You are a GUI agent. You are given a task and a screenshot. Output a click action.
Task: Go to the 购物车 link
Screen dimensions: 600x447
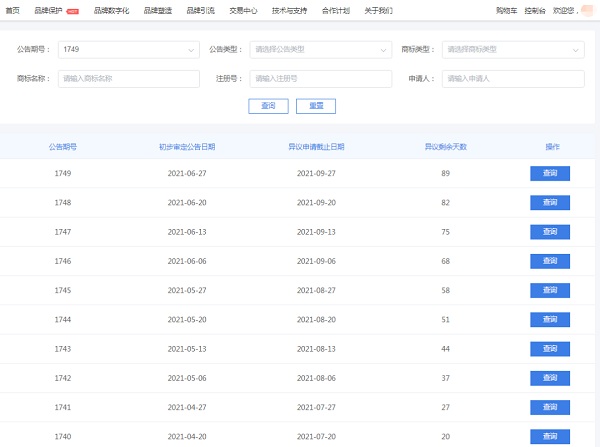[507, 11]
